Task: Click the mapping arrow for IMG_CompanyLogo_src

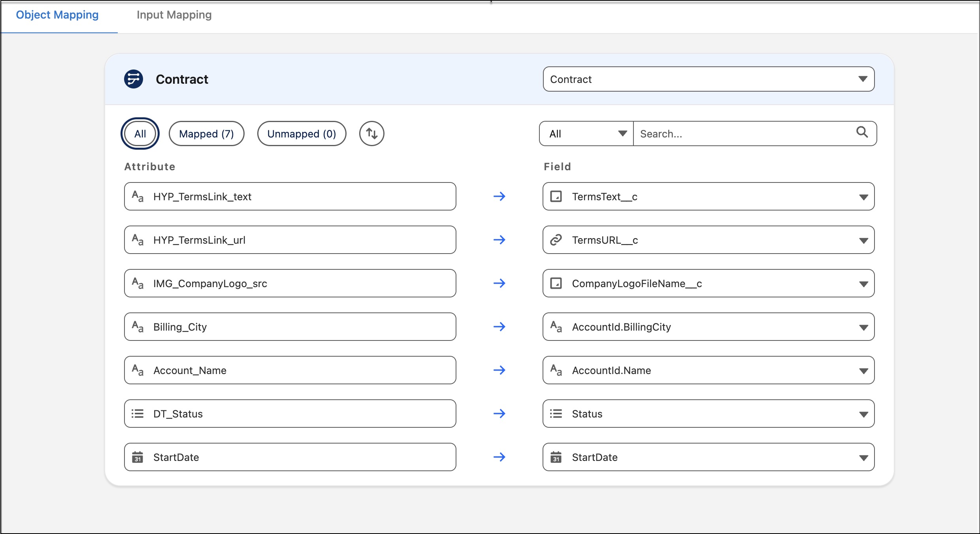Action: pos(499,283)
